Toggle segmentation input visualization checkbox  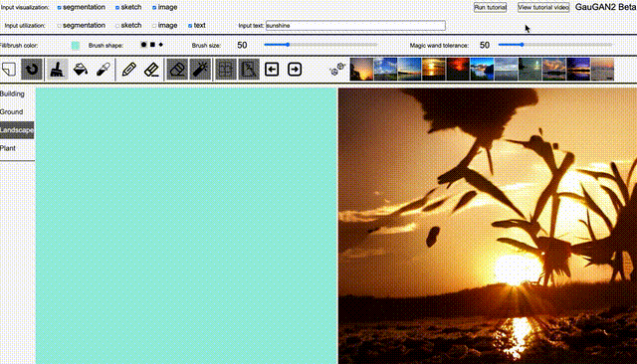(60, 7)
